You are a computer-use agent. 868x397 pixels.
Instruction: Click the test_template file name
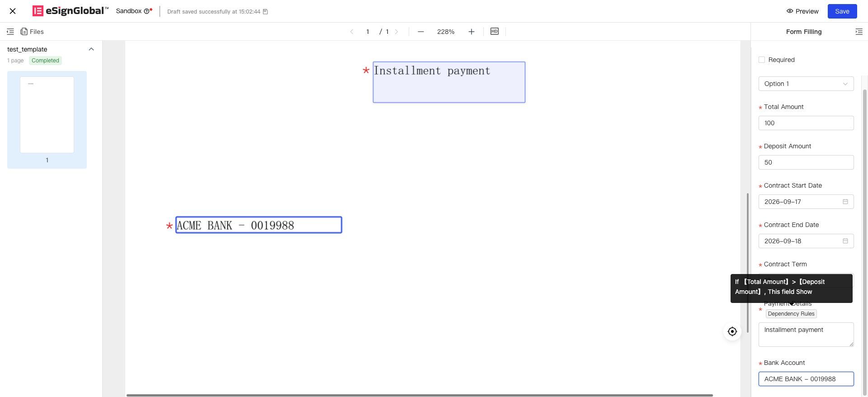(27, 49)
